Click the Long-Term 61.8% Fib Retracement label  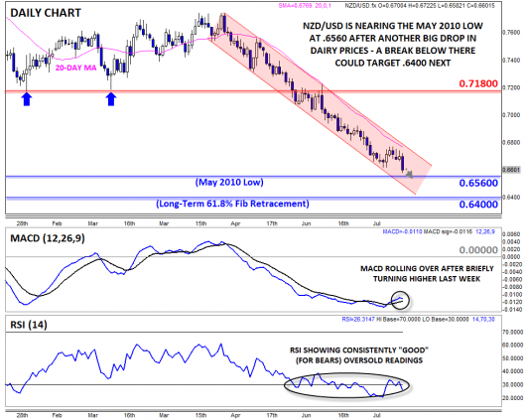[232, 204]
